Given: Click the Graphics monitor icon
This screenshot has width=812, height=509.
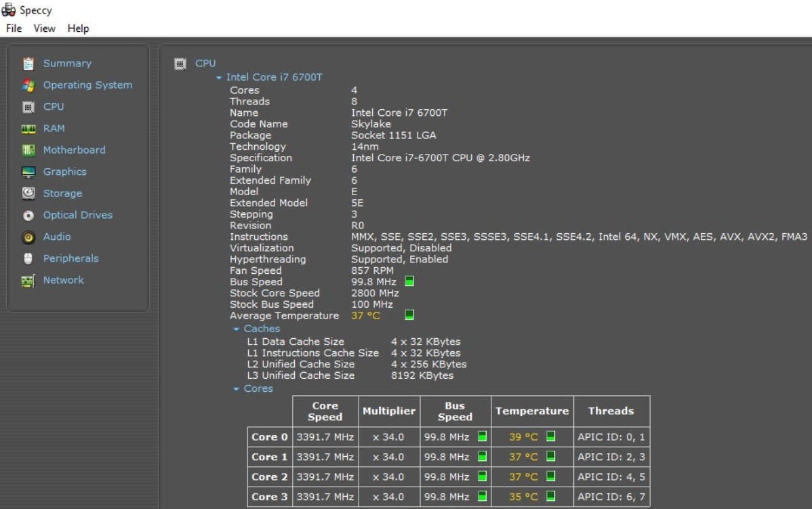Looking at the screenshot, I should 28,172.
